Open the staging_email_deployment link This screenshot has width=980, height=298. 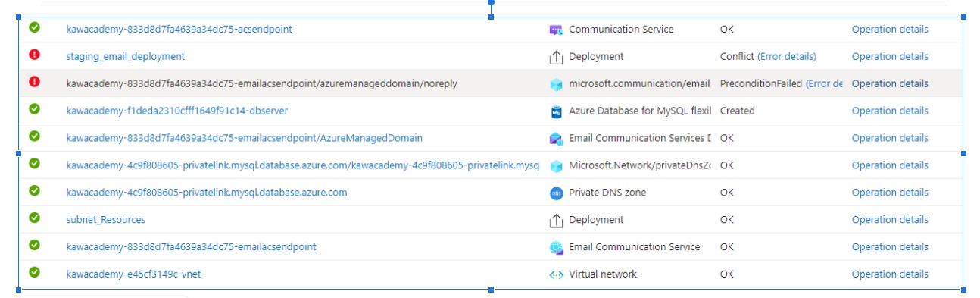click(125, 57)
